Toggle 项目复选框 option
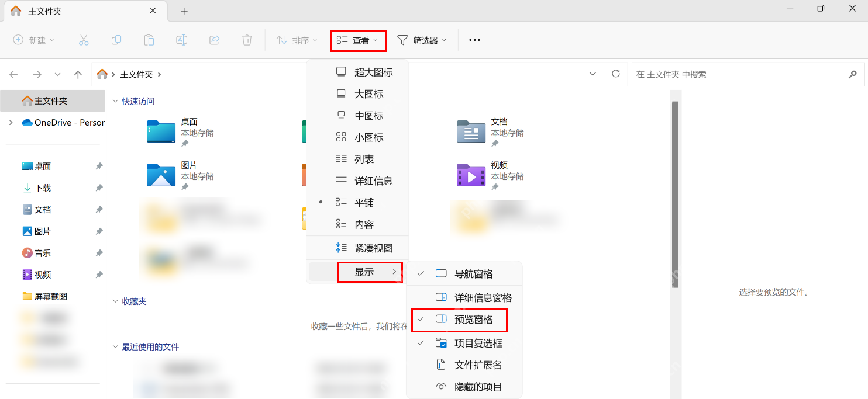 464,343
